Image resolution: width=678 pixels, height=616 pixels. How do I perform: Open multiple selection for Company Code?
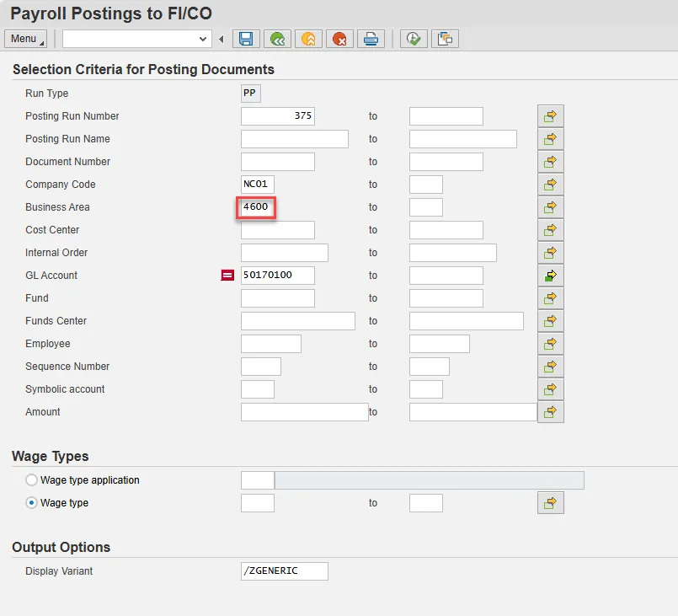pyautogui.click(x=550, y=185)
